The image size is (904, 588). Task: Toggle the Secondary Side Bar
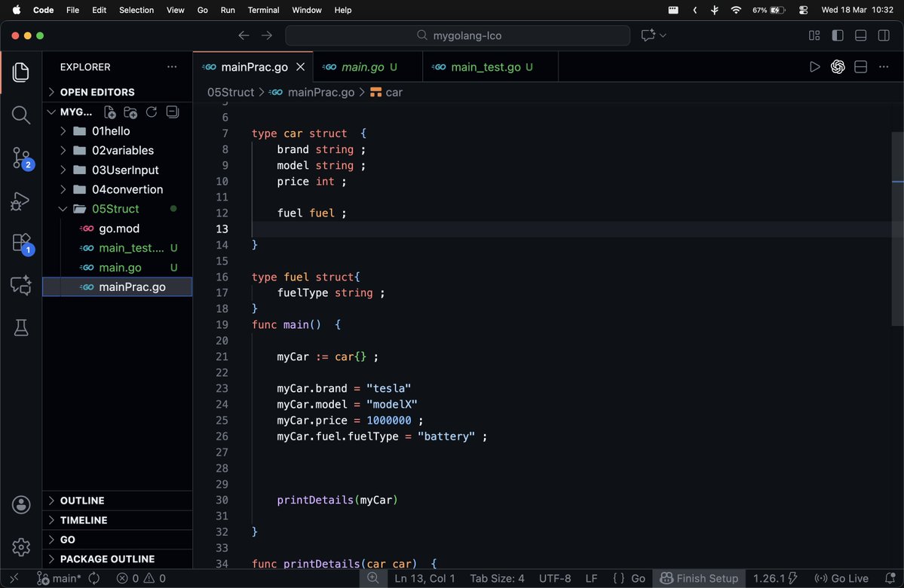click(x=884, y=35)
